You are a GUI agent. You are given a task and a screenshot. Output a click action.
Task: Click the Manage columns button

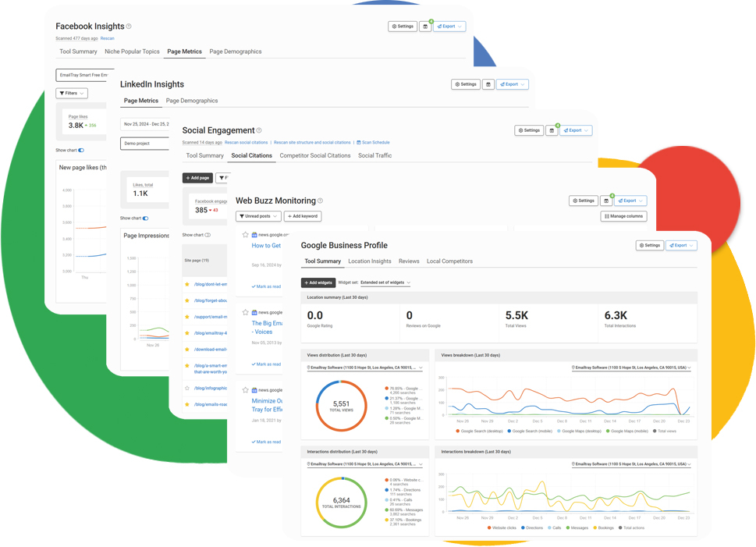(x=623, y=216)
